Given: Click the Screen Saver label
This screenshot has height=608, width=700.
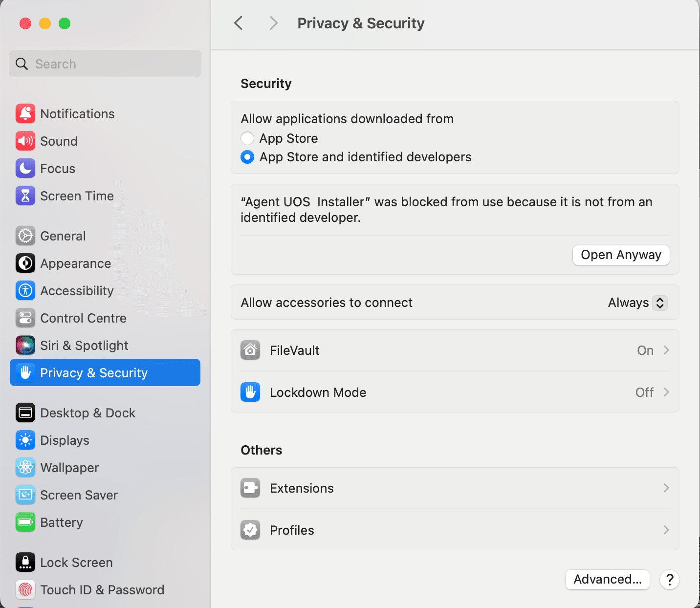Looking at the screenshot, I should tap(79, 495).
